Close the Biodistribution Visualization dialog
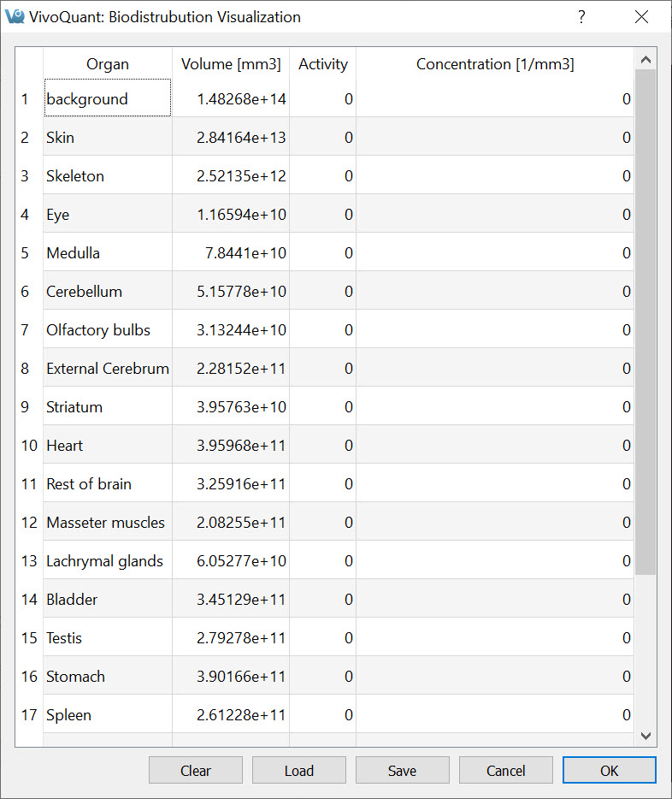 coord(641,17)
